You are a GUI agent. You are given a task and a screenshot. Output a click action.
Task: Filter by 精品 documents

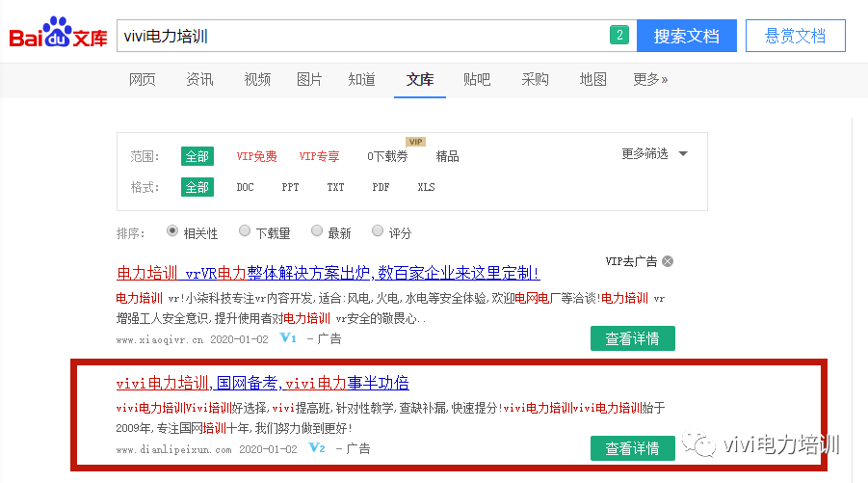pyautogui.click(x=447, y=156)
